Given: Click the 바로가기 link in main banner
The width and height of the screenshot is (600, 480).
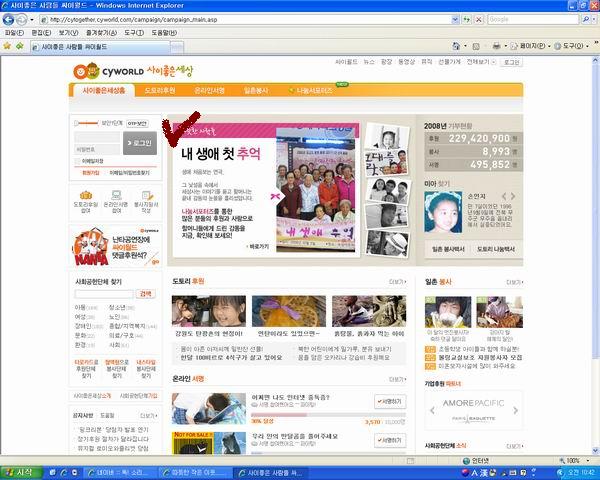Looking at the screenshot, I should pos(258,247).
